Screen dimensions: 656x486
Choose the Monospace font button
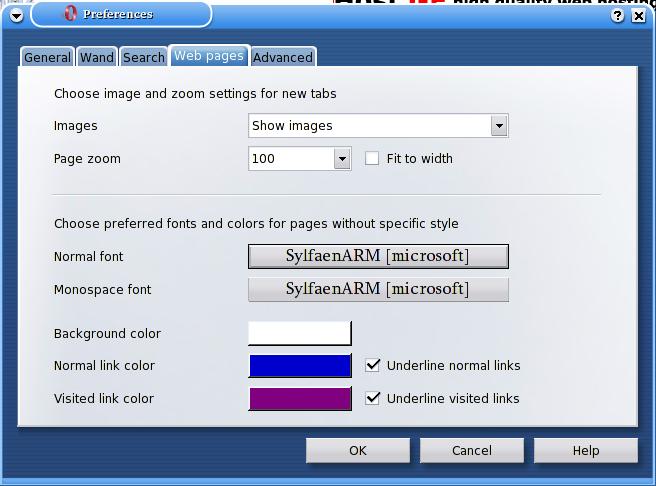click(x=378, y=289)
